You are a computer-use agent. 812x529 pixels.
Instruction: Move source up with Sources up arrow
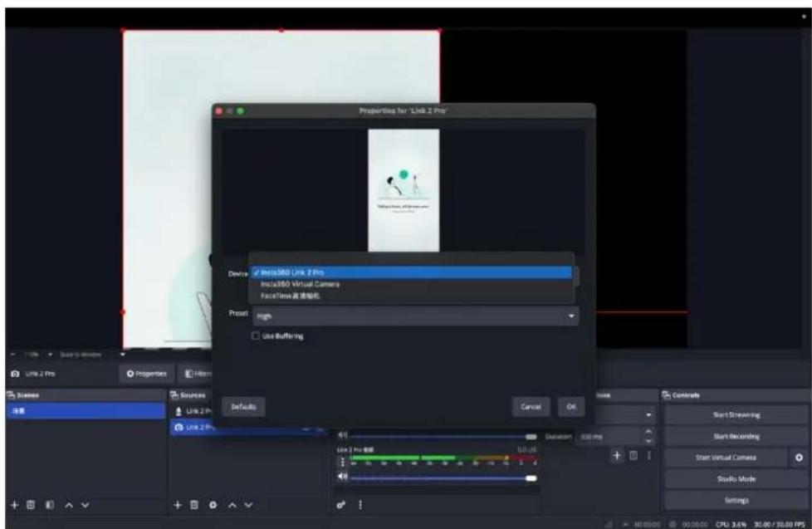click(232, 505)
